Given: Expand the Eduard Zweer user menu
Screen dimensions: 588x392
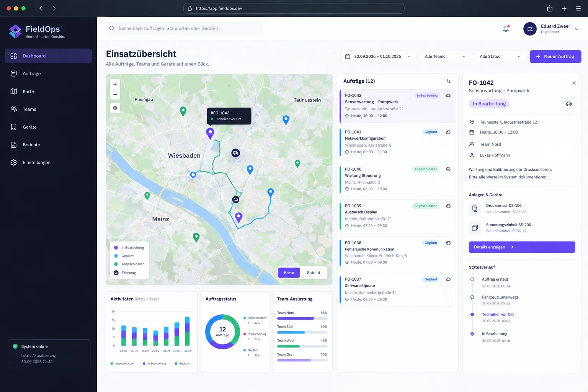Looking at the screenshot, I should coord(577,29).
